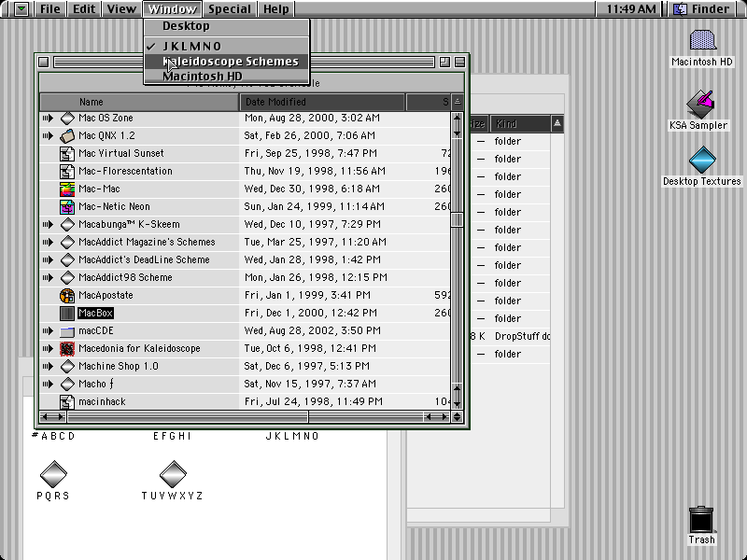This screenshot has height=560, width=747.
Task: Click the Mac-Florescentation file icon
Action: click(67, 171)
